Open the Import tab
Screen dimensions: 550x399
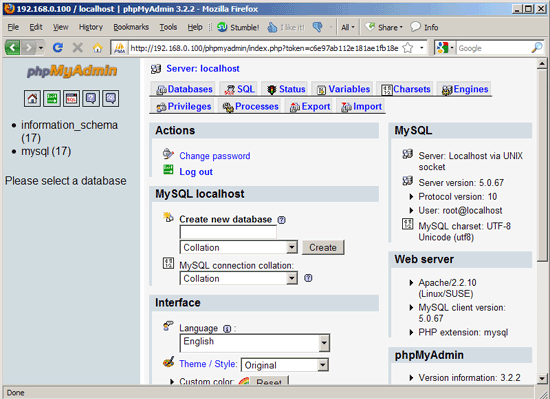[361, 106]
